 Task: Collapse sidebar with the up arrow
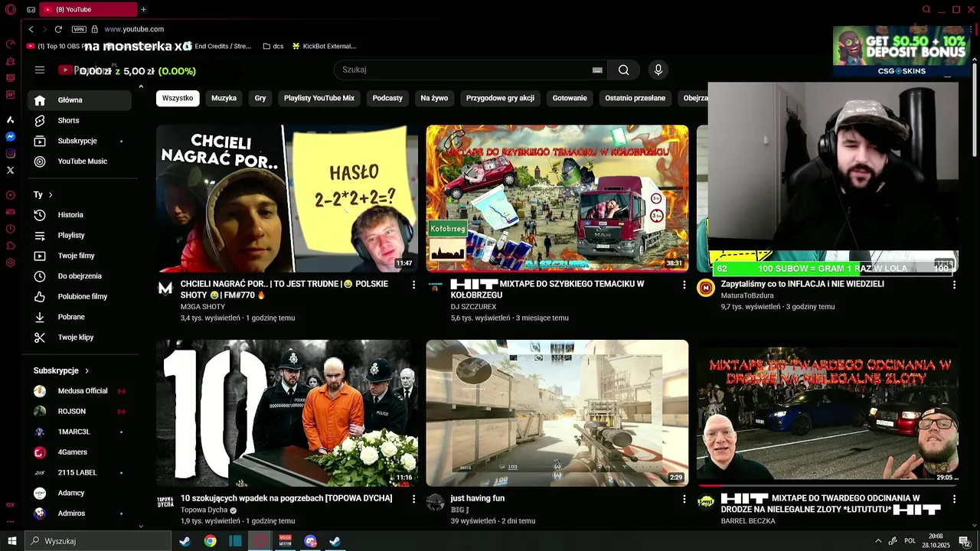pos(141,86)
